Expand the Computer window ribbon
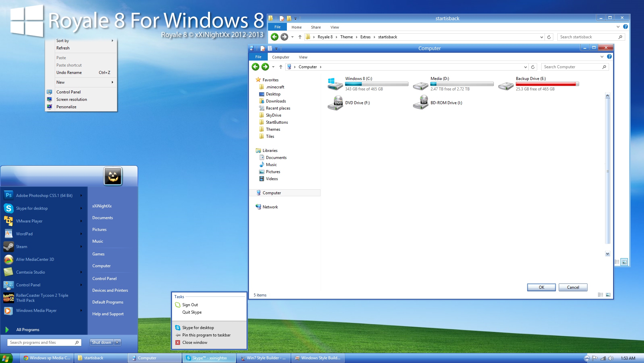This screenshot has height=363, width=644. pyautogui.click(x=602, y=57)
